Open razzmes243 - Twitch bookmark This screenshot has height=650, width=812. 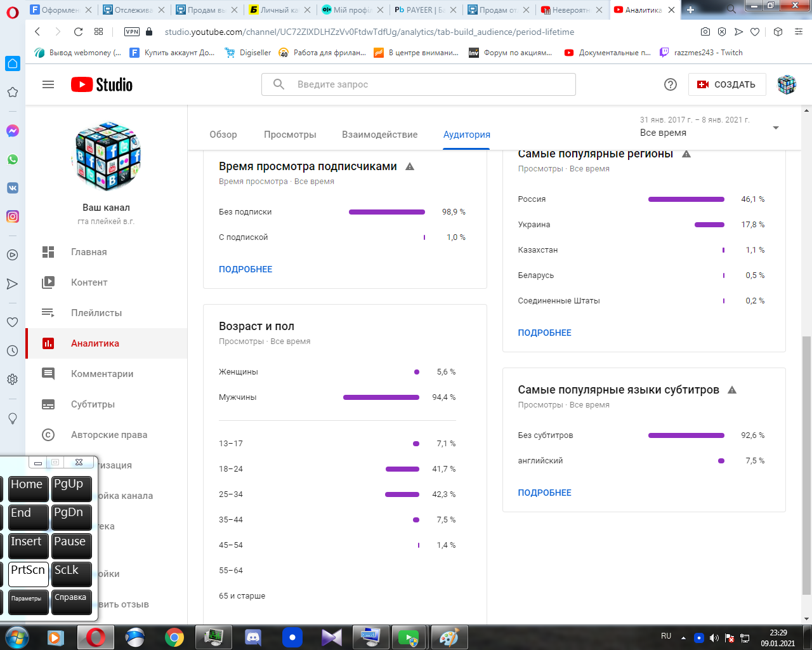(x=701, y=53)
